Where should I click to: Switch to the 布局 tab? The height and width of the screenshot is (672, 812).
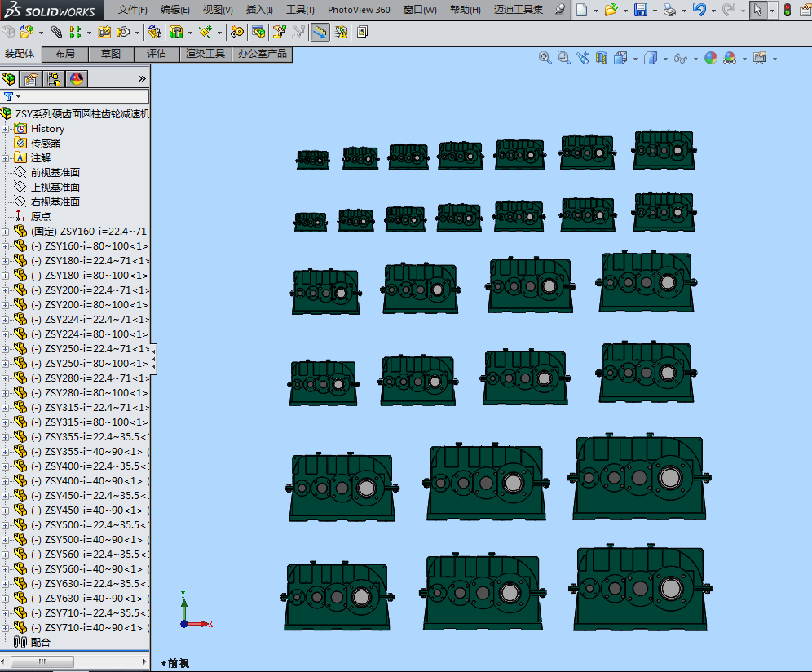point(64,54)
